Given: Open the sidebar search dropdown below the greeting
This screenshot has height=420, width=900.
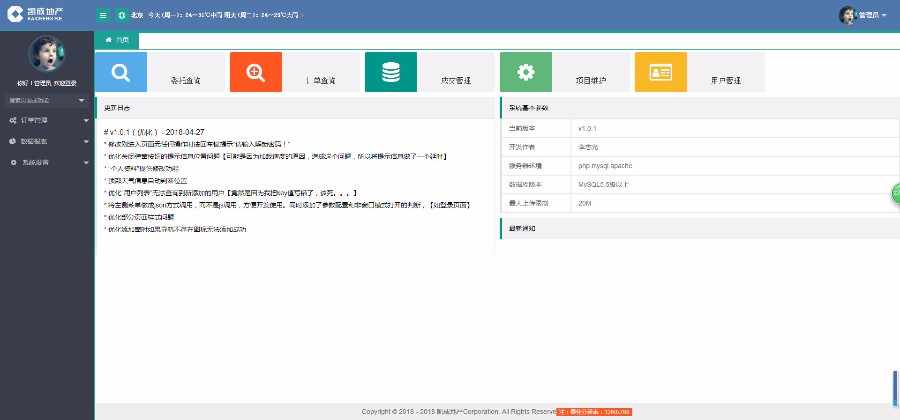Looking at the screenshot, I should [x=46, y=100].
